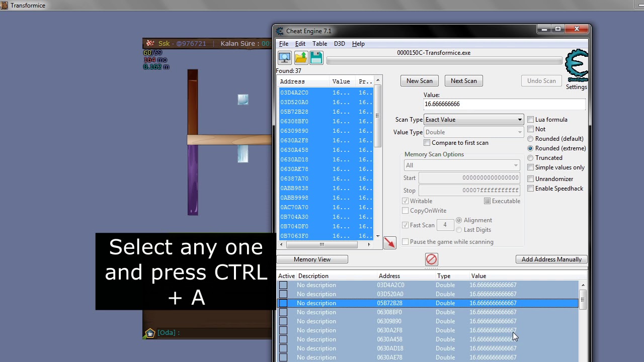
Task: Select the Last Digits radio option
Action: [x=459, y=230]
